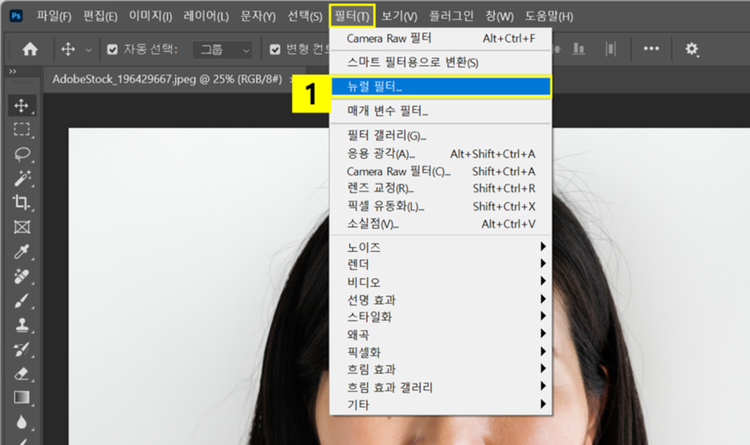Image resolution: width=750 pixels, height=445 pixels.
Task: Toggle the 변형 컨트롤 checkbox
Action: (275, 49)
